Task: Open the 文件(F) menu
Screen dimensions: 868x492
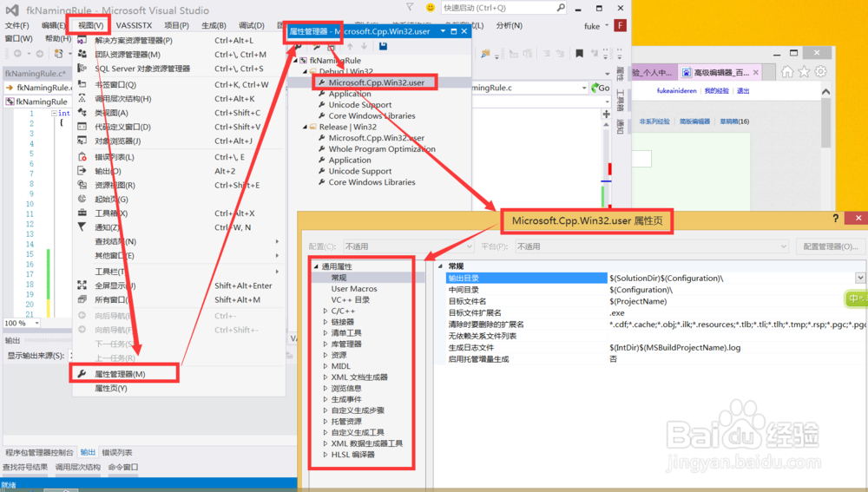Action: tap(17, 25)
